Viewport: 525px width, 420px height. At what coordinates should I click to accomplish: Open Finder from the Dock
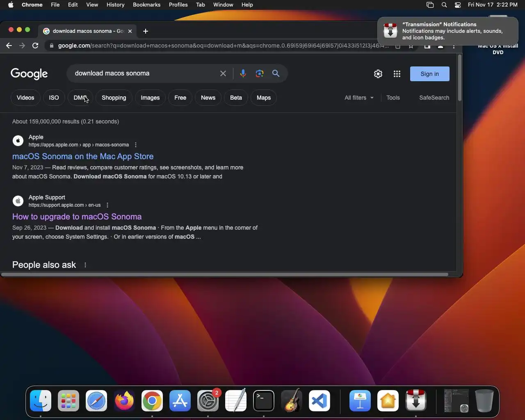[41, 401]
